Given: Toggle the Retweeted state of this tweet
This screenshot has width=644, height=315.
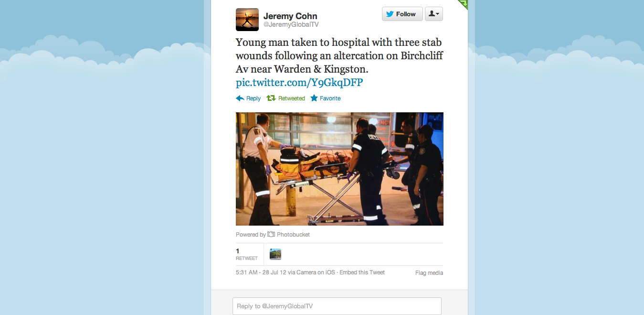Looking at the screenshot, I should click(x=285, y=98).
